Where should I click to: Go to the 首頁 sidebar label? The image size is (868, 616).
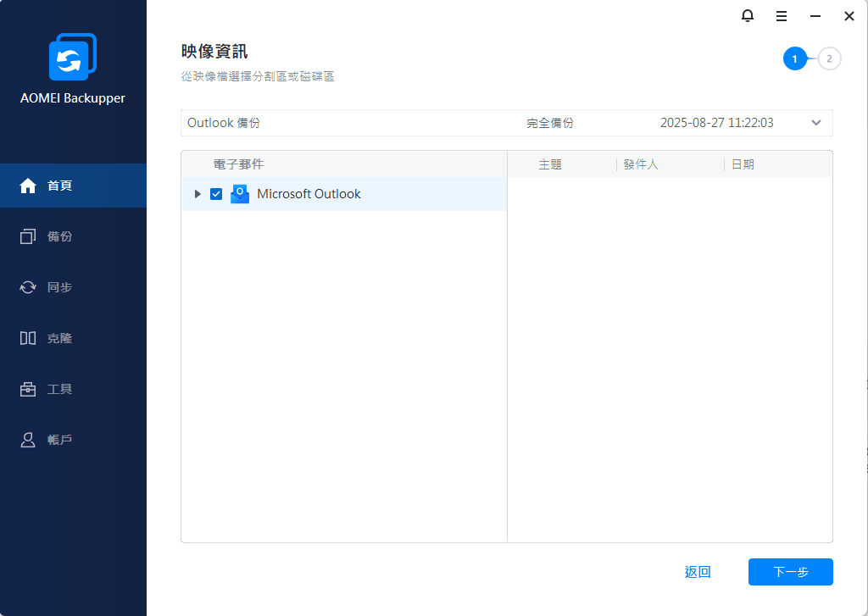click(60, 186)
